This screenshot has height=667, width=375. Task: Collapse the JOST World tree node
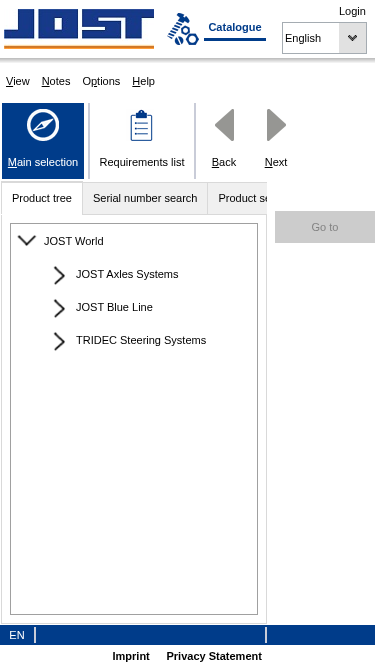point(27,241)
